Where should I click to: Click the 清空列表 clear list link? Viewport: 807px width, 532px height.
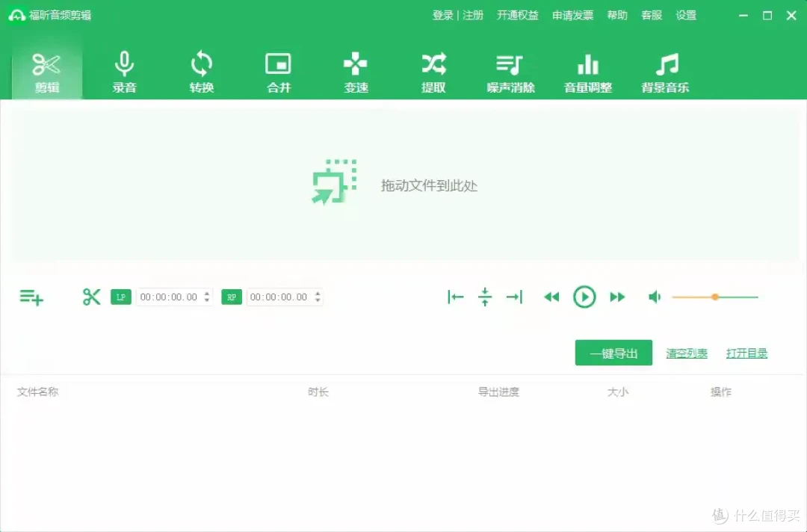(x=687, y=353)
